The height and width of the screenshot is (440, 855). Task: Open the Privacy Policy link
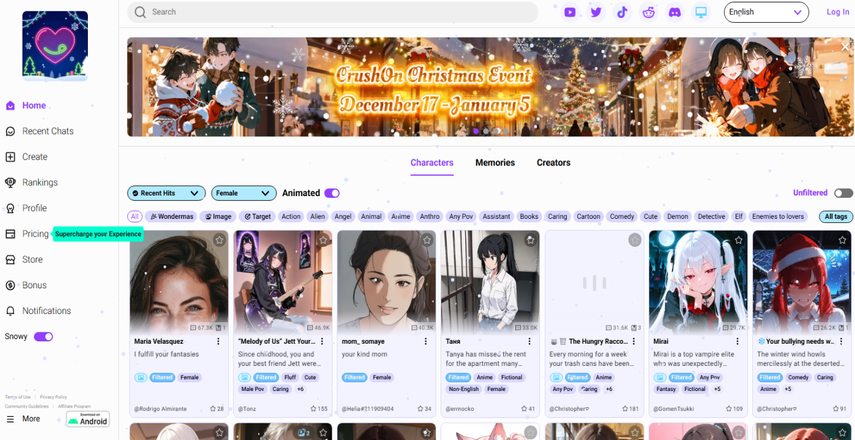pyautogui.click(x=53, y=397)
